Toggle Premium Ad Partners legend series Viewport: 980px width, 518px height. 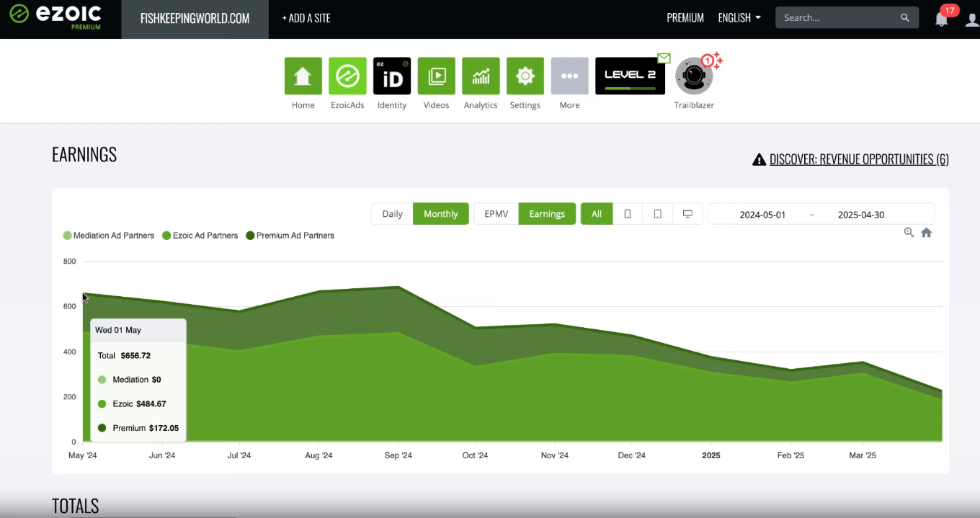pos(290,236)
